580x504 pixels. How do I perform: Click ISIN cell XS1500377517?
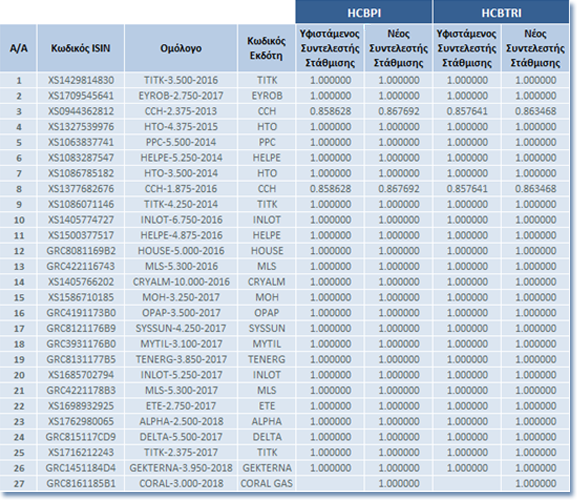(81, 236)
